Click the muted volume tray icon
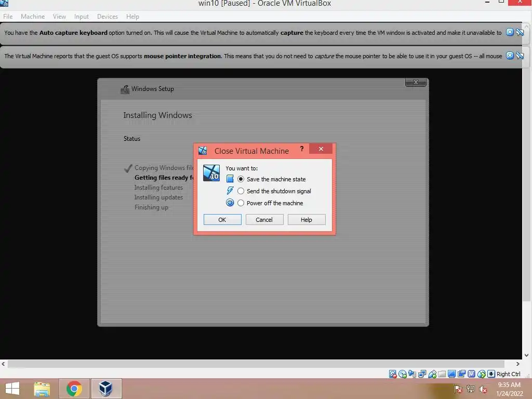The height and width of the screenshot is (399, 532). 483,389
